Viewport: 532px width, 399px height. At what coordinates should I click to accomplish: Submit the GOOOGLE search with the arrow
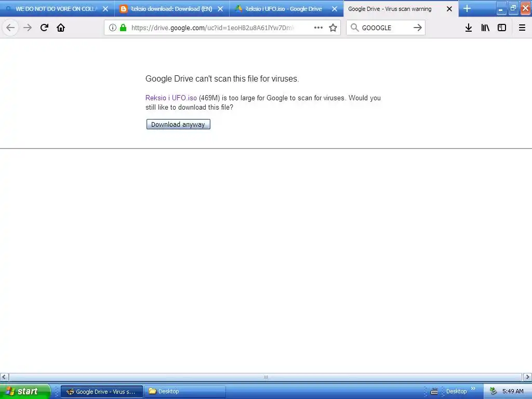click(418, 28)
